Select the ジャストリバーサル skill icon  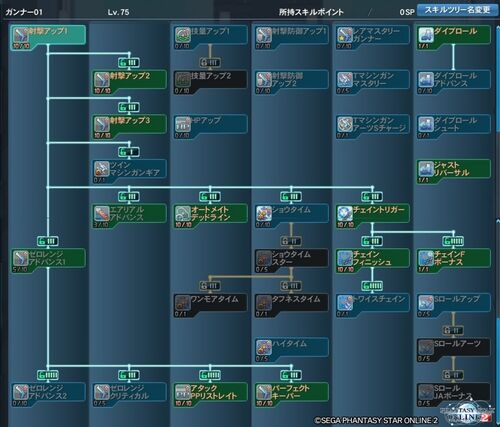[x=426, y=169]
